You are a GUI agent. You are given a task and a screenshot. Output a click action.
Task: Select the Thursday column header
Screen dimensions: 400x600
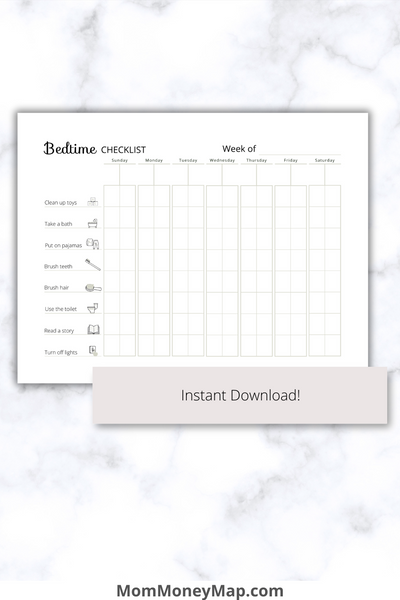(256, 160)
